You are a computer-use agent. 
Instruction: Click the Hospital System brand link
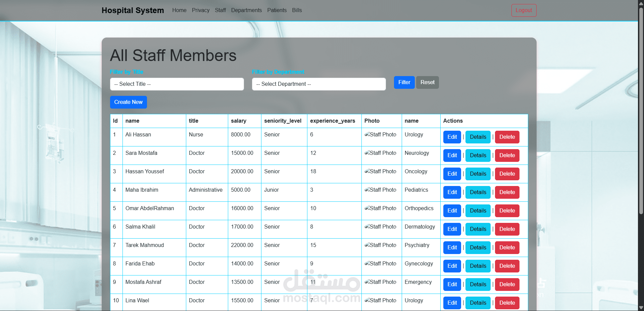click(x=133, y=10)
